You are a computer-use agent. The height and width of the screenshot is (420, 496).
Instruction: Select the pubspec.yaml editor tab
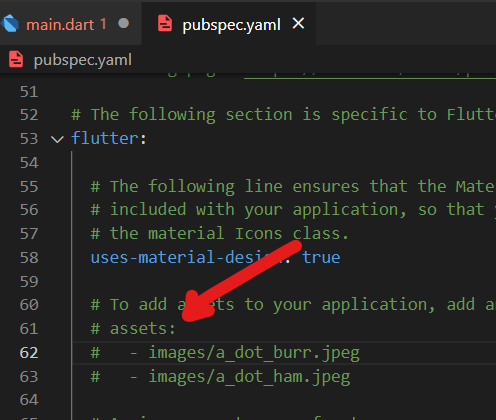(229, 23)
